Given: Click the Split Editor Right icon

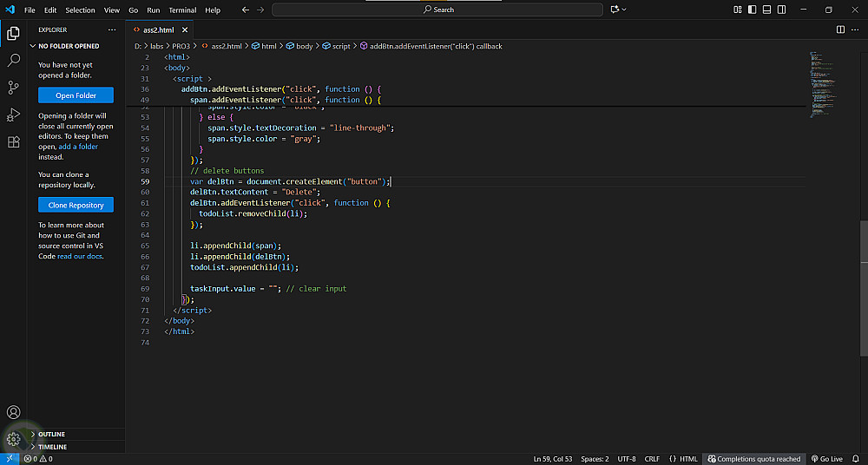Looking at the screenshot, I should (x=840, y=29).
